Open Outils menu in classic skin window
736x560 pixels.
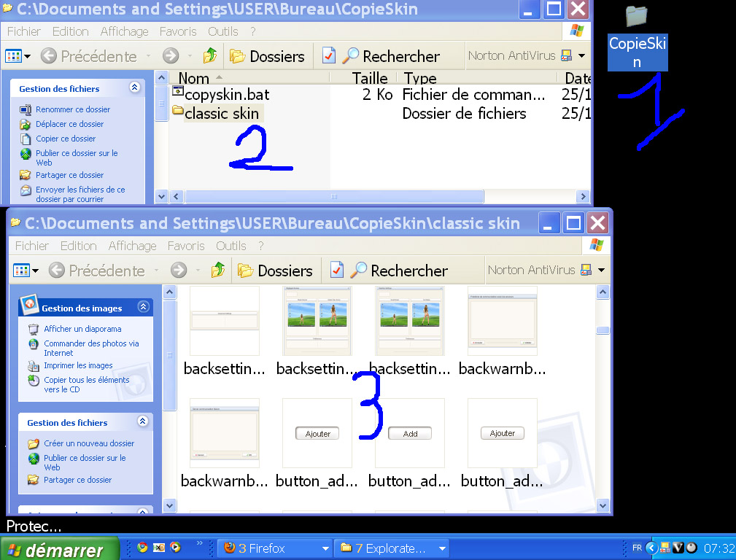[x=231, y=246]
